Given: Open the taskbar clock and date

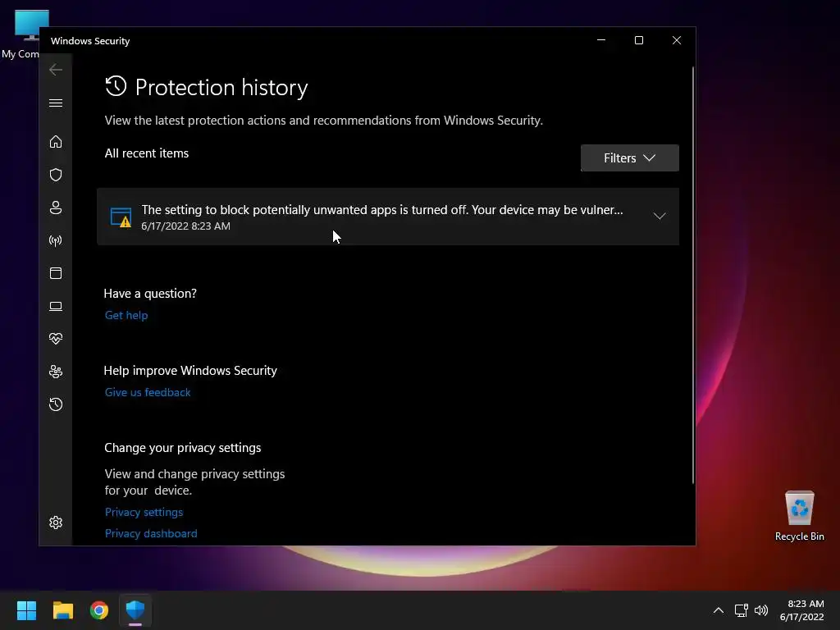Looking at the screenshot, I should (802, 610).
